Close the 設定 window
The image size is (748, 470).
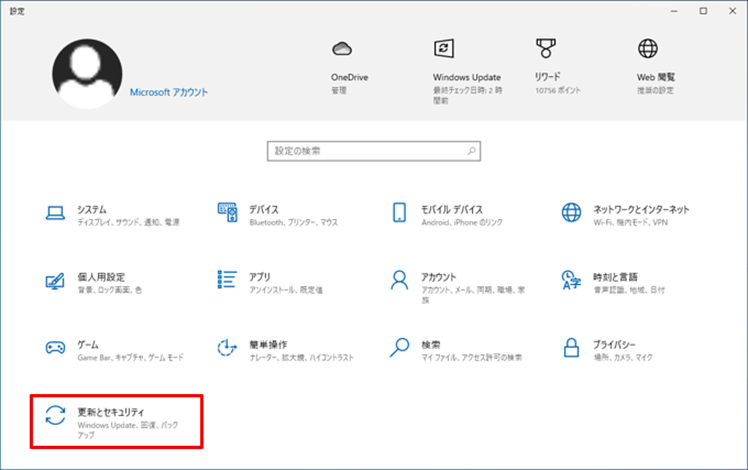(x=732, y=11)
